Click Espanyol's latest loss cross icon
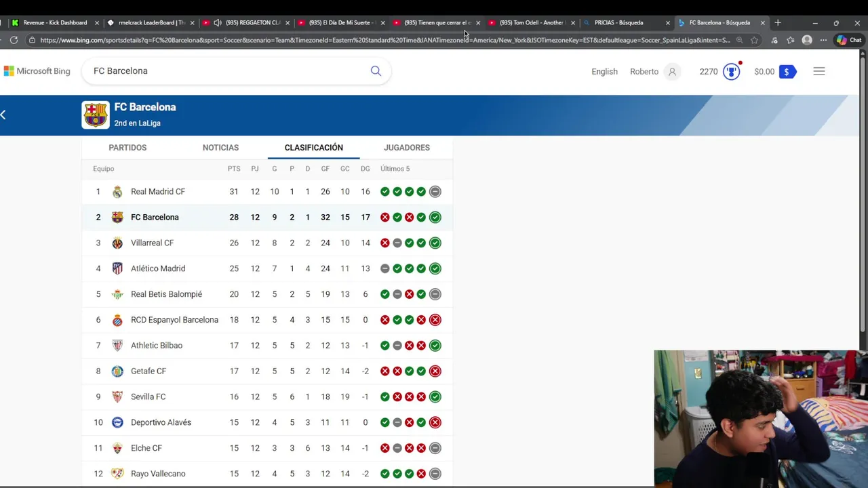This screenshot has height=488, width=868. pyautogui.click(x=435, y=320)
